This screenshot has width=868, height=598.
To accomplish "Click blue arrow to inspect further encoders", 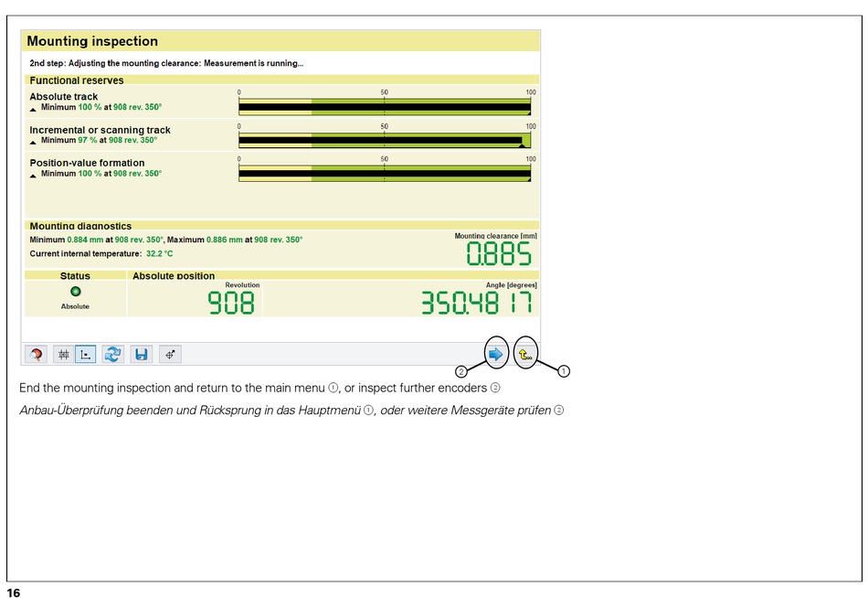I will click(496, 354).
